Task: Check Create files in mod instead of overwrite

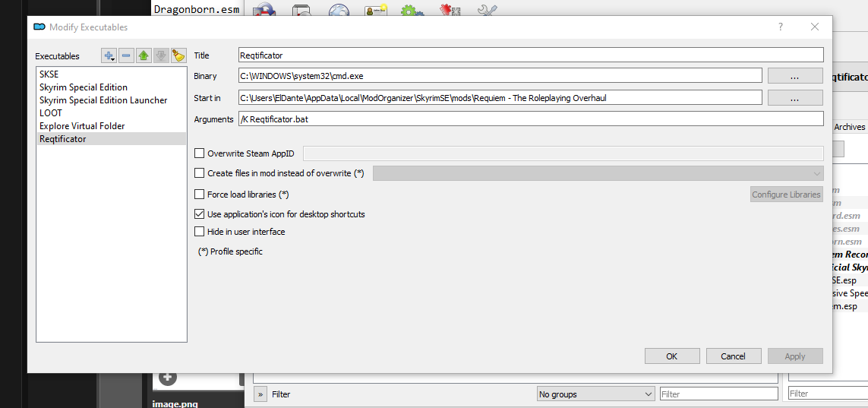Action: [x=199, y=172]
